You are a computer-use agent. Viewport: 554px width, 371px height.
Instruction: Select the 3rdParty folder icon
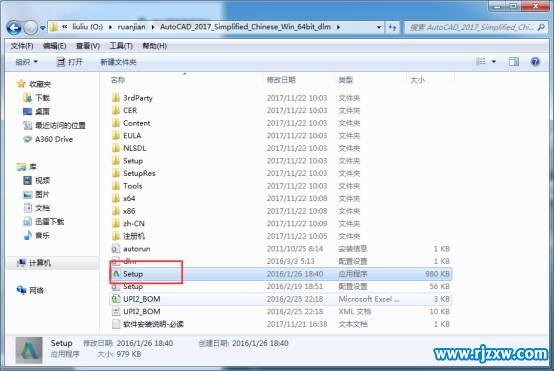(x=116, y=98)
